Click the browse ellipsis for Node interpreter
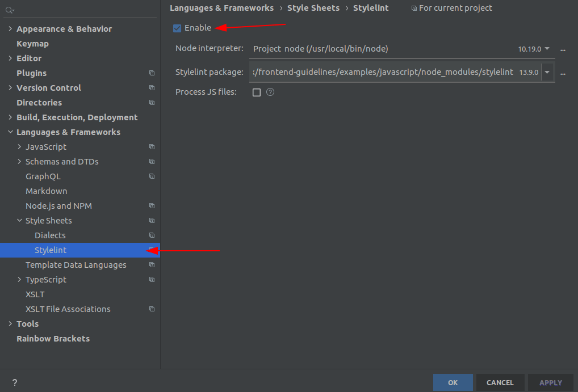The image size is (578, 392). coord(563,49)
